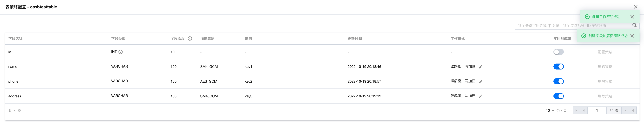Jump to last page using pagination icon
This screenshot has height=122, width=644.
point(633,110)
